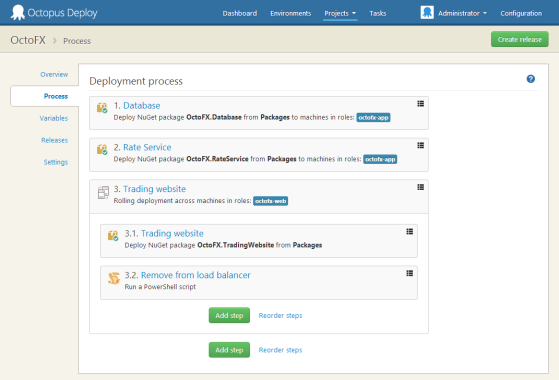The width and height of the screenshot is (559, 380).
Task: Select the Process sidebar tab
Action: (x=45, y=96)
